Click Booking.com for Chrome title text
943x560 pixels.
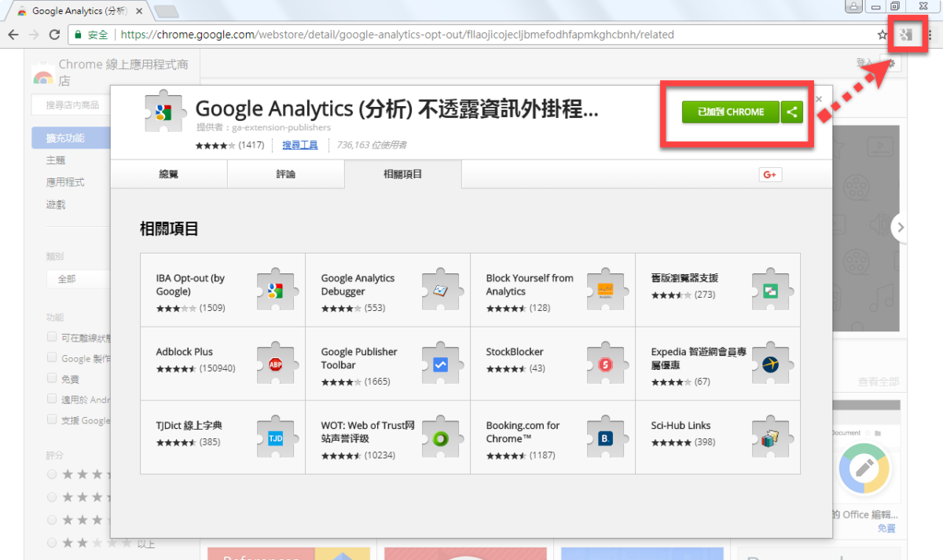(523, 432)
